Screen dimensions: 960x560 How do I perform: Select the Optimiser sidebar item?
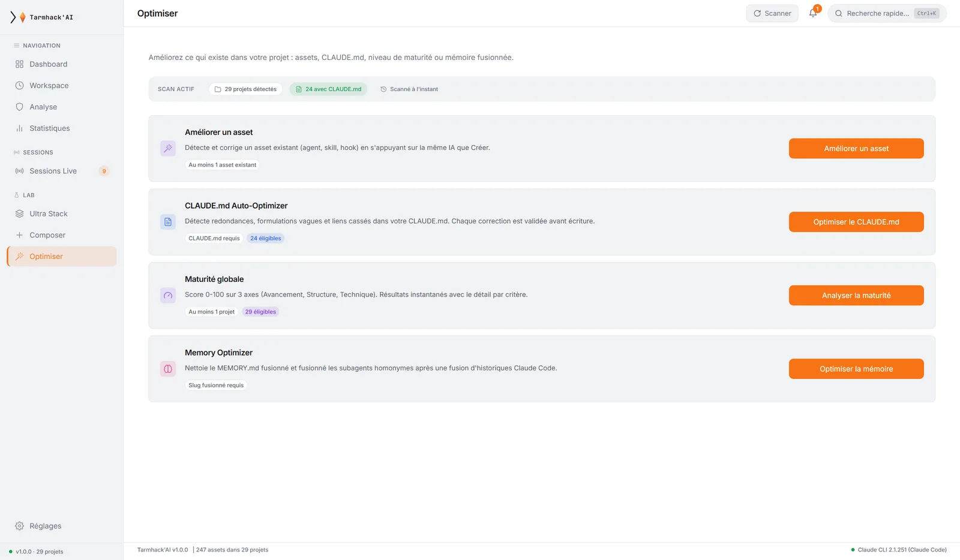point(62,257)
